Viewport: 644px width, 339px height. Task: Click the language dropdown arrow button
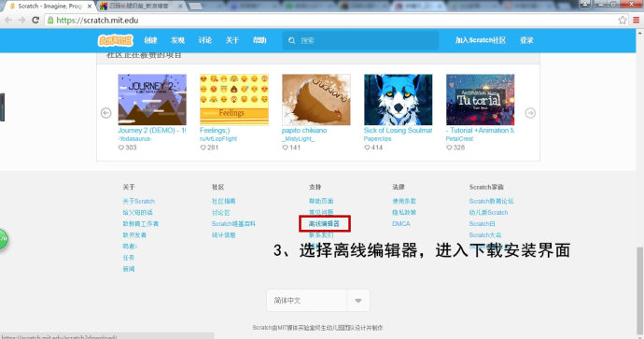click(358, 301)
